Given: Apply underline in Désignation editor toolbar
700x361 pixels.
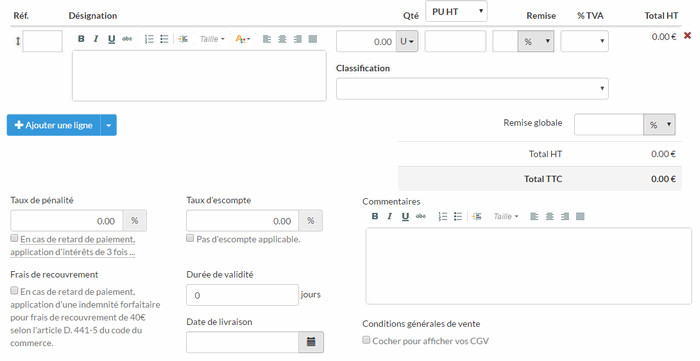Looking at the screenshot, I should [111, 39].
